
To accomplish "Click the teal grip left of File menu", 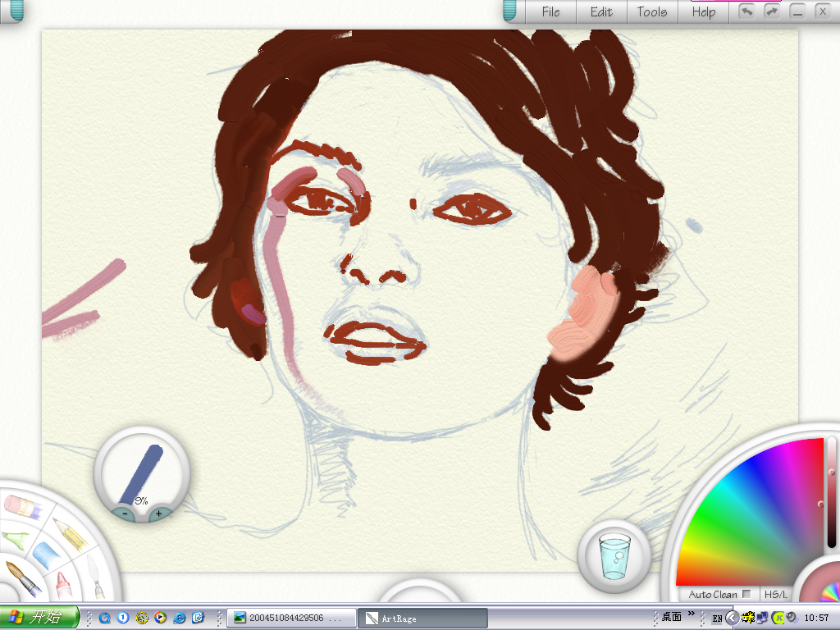I will point(510,11).
